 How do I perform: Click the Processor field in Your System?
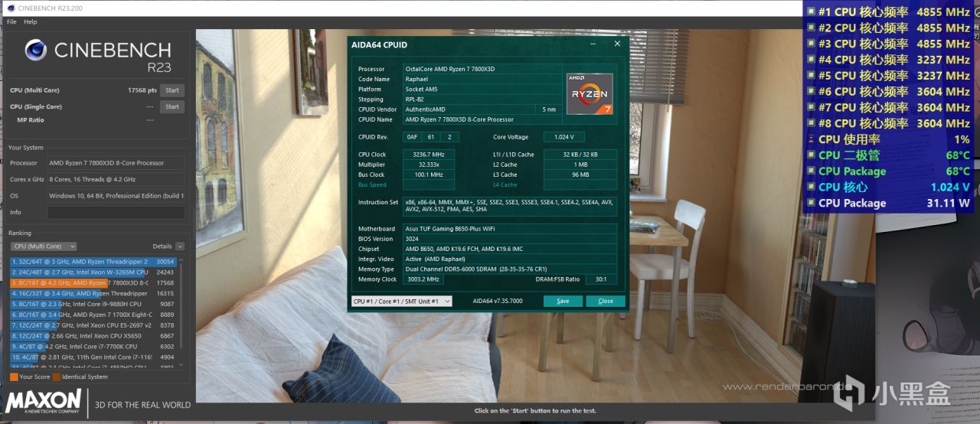pyautogui.click(x=116, y=163)
